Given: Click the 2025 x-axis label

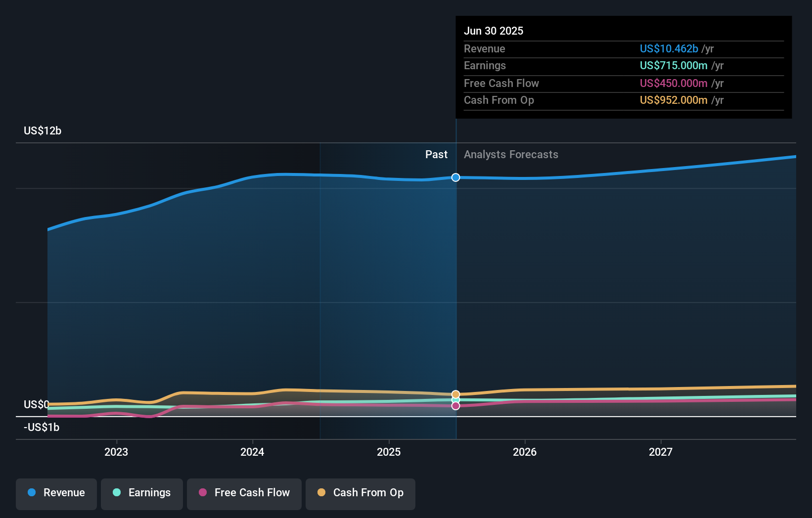Looking at the screenshot, I should (389, 452).
